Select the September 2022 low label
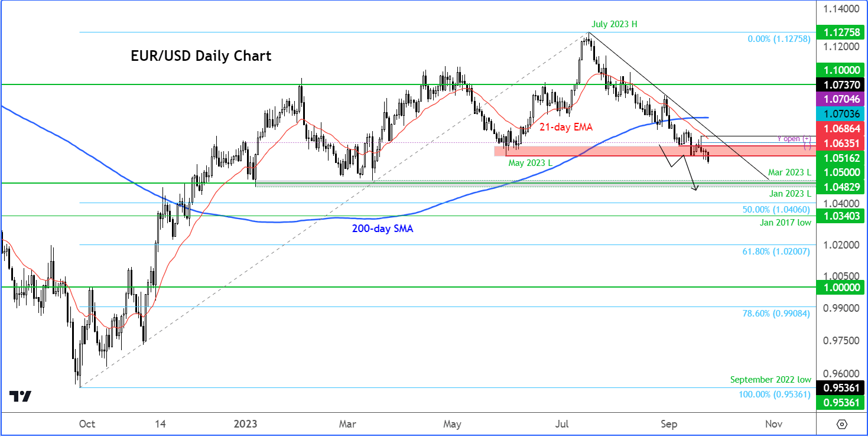The width and height of the screenshot is (868, 437). (771, 380)
